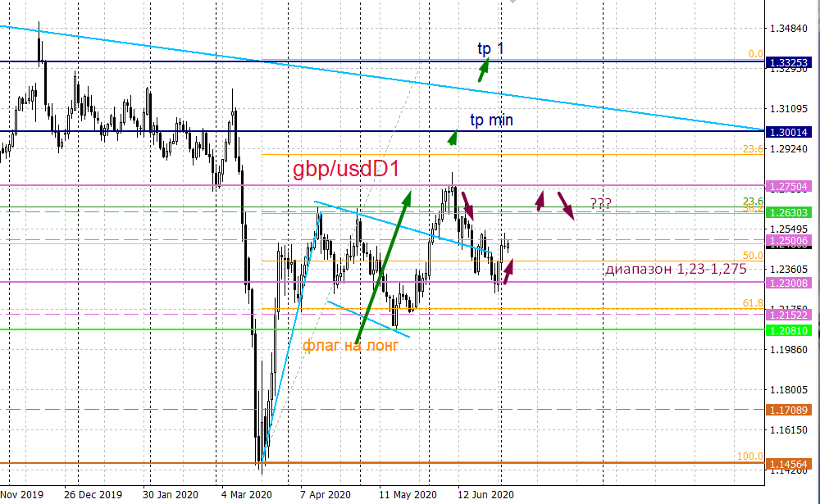Viewport: 820px width, 504px height.
Task: Select the 1.18005 price scale value
Action: (x=789, y=390)
